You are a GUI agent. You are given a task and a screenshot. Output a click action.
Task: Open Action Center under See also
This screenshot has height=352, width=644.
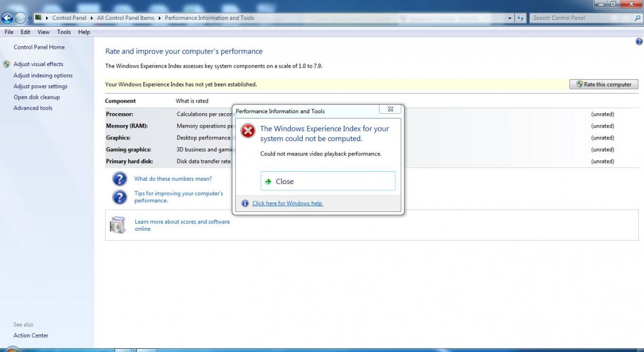click(x=31, y=335)
